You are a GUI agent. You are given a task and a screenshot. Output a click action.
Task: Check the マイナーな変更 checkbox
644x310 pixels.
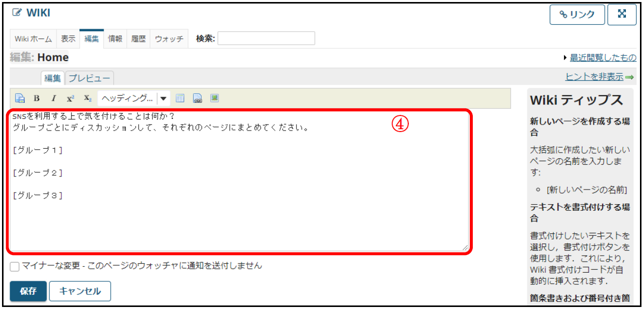pos(15,266)
